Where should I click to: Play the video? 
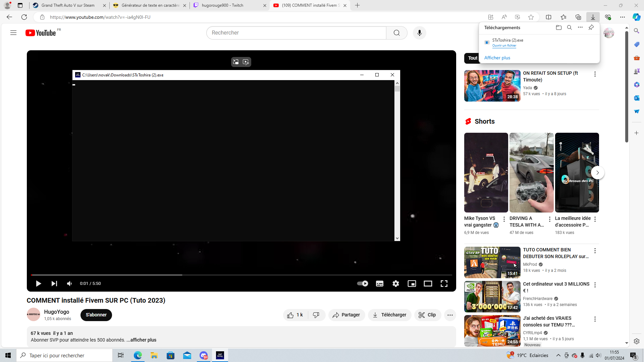tap(38, 284)
